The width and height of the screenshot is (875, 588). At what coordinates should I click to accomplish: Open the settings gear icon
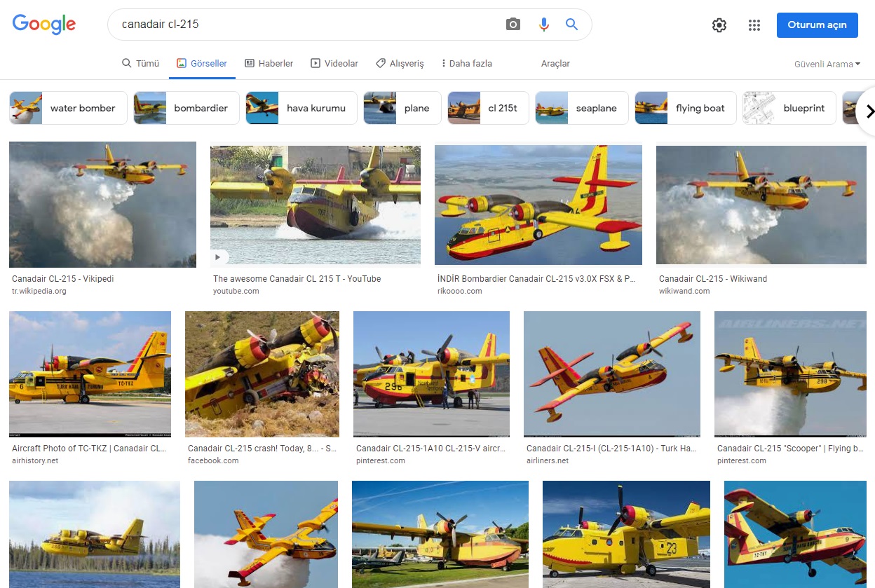pyautogui.click(x=719, y=25)
